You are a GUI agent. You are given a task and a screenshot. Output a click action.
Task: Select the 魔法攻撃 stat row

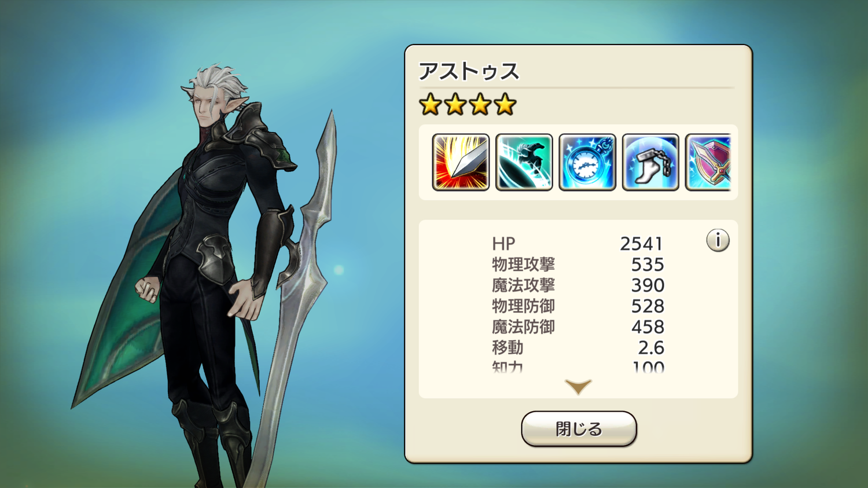[x=578, y=285]
